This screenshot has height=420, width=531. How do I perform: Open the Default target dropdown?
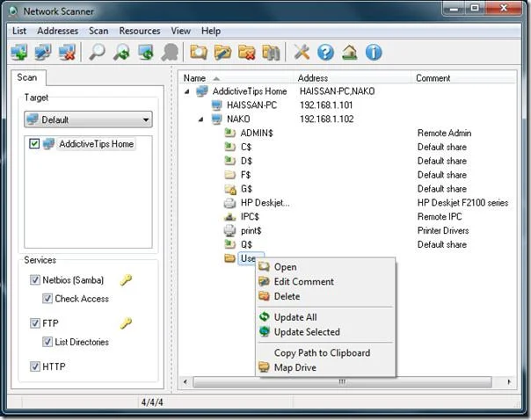88,119
